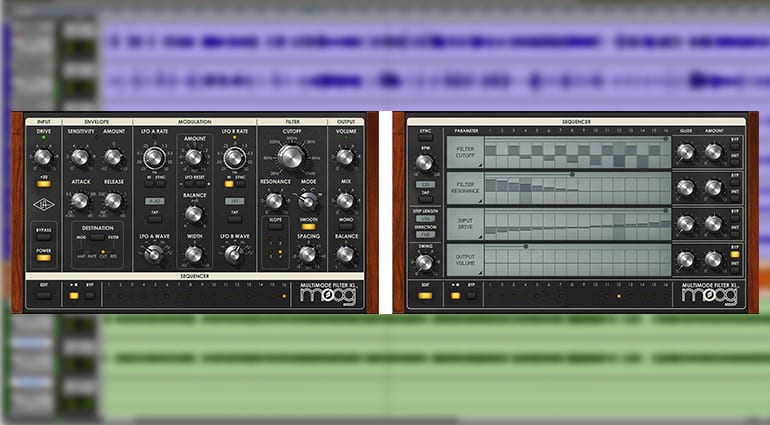This screenshot has height=425, width=770.
Task: Click the large filter CUTOFF knob
Action: click(x=292, y=158)
